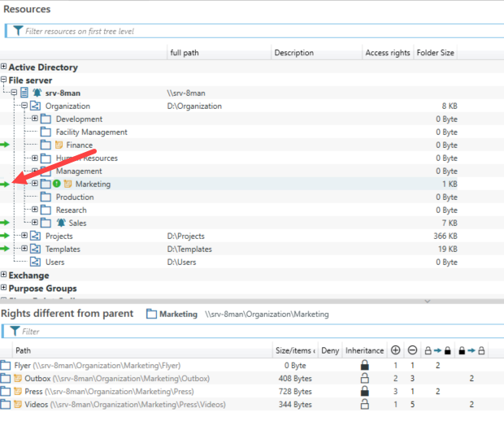The height and width of the screenshot is (421, 504).
Task: Expand the Active Directory node
Action: click(4, 67)
